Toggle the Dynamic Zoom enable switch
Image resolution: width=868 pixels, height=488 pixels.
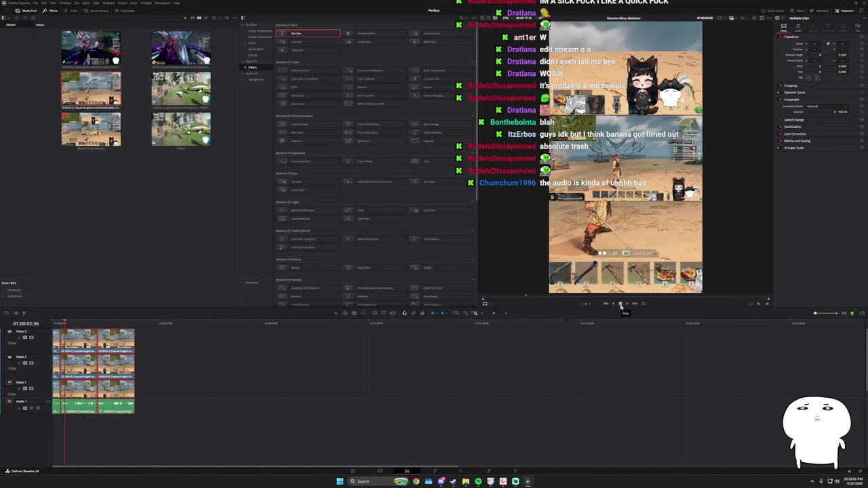[778, 92]
